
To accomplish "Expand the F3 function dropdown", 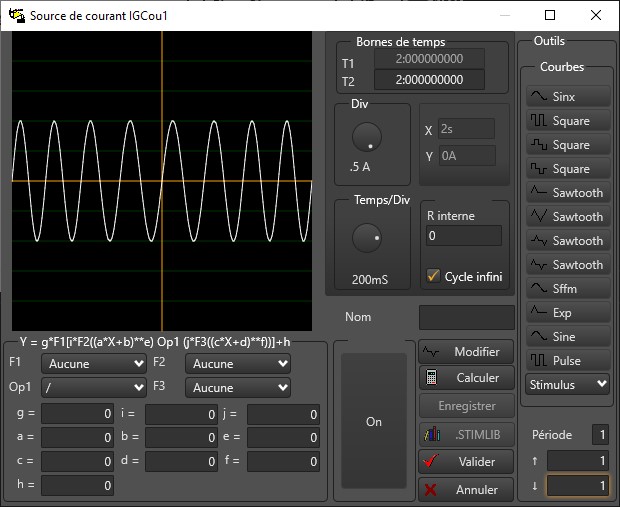I will click(x=238, y=388).
